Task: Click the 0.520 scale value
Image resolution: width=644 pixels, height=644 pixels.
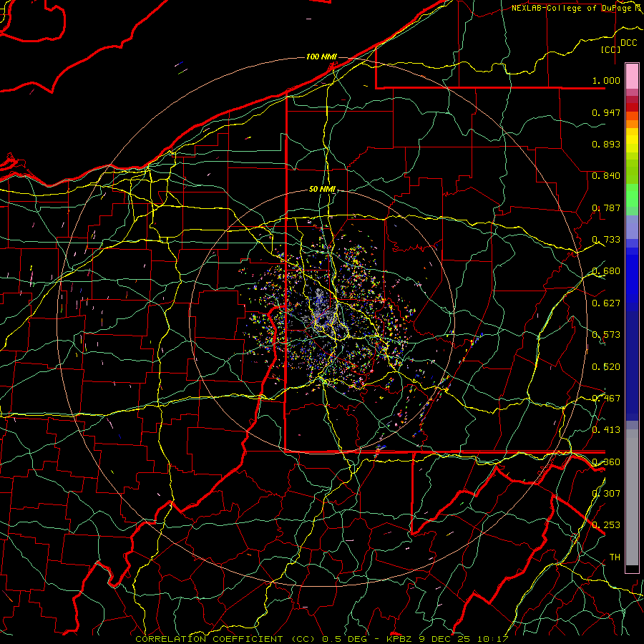Action: click(606, 366)
